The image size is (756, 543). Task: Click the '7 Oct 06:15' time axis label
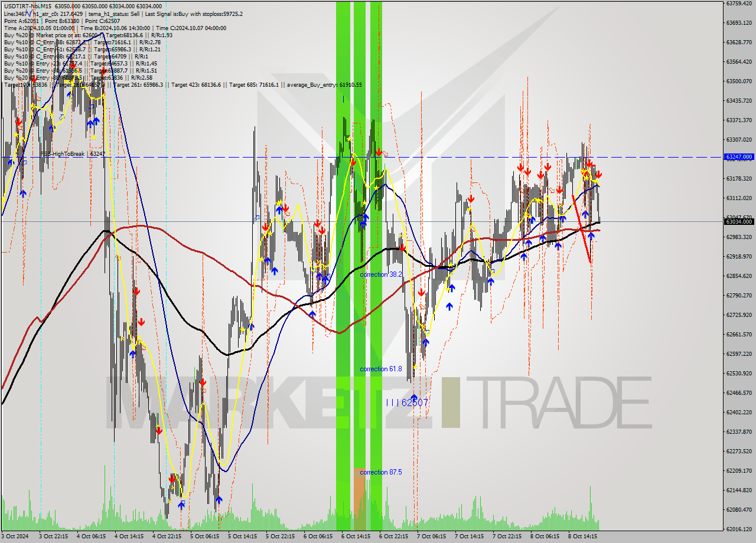(432, 537)
